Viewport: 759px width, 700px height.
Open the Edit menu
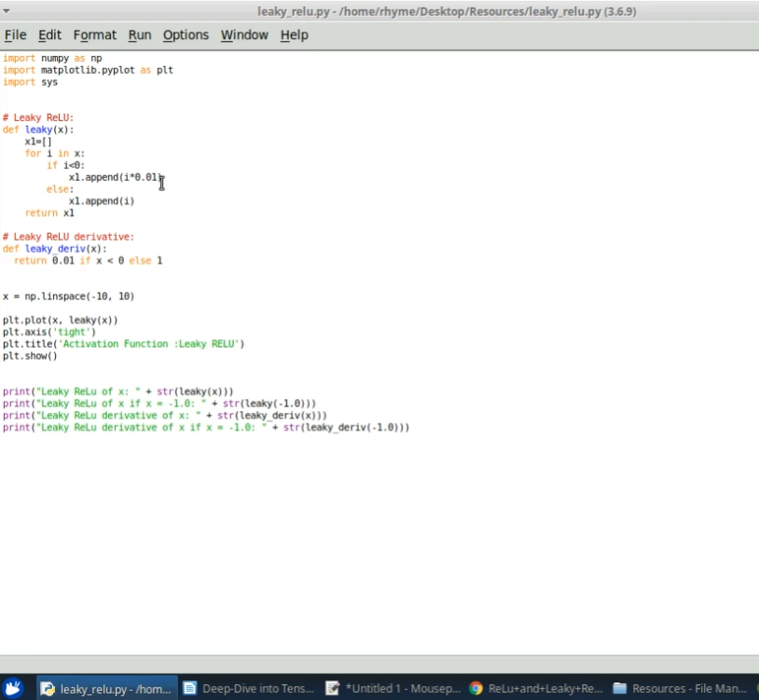(49, 34)
